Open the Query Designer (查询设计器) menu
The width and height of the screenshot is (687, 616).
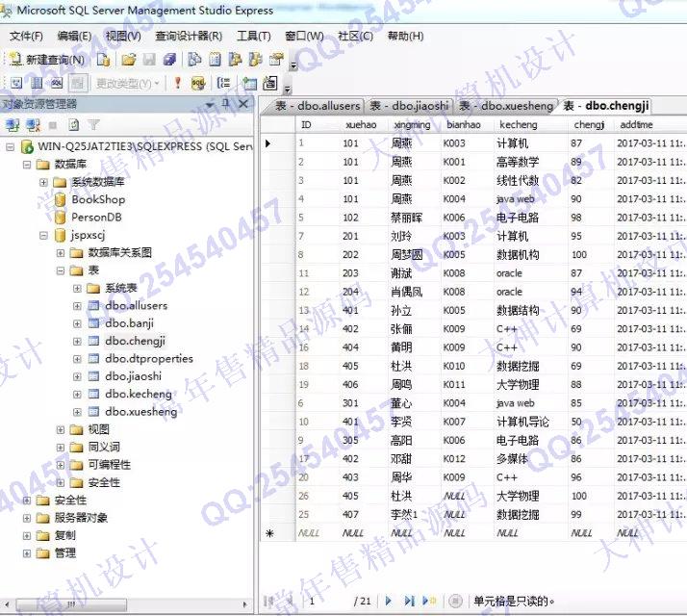click(x=189, y=36)
